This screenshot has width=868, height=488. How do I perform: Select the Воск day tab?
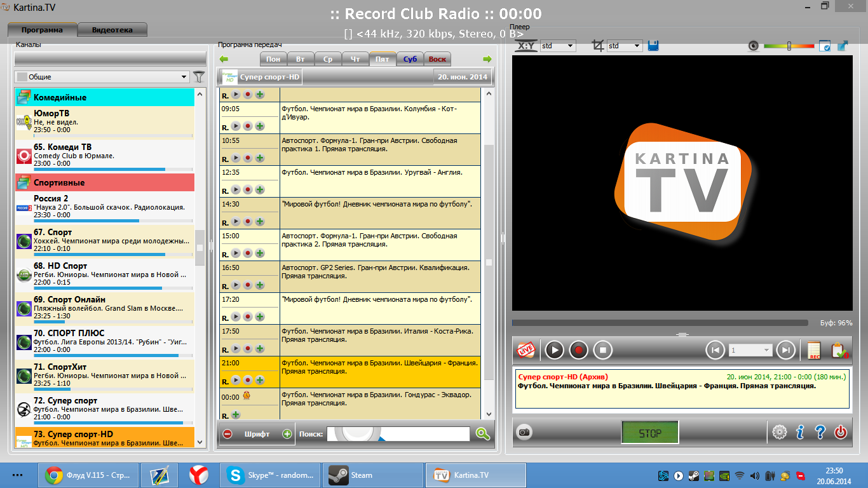tap(437, 59)
